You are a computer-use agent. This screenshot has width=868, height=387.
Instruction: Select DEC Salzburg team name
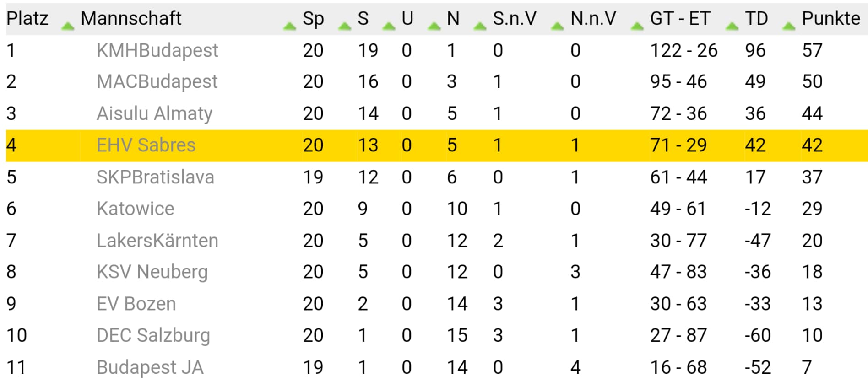click(153, 336)
